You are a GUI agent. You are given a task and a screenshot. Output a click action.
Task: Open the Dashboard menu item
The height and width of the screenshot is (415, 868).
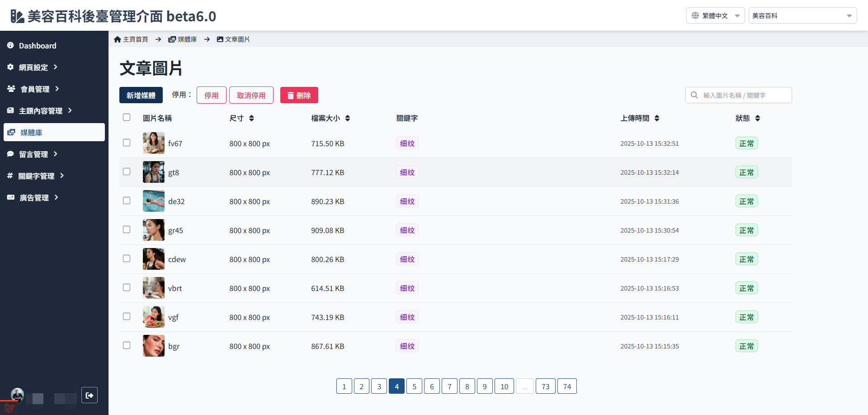[x=54, y=45]
